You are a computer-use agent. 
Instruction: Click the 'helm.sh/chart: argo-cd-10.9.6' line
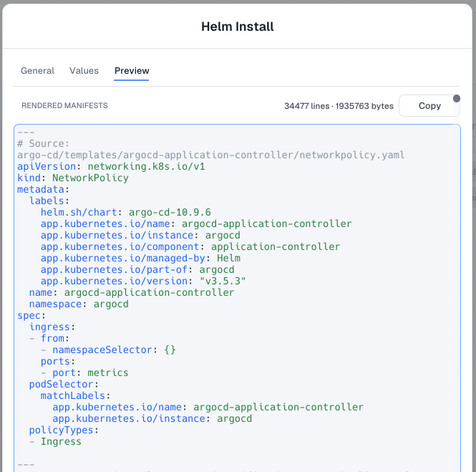click(126, 212)
